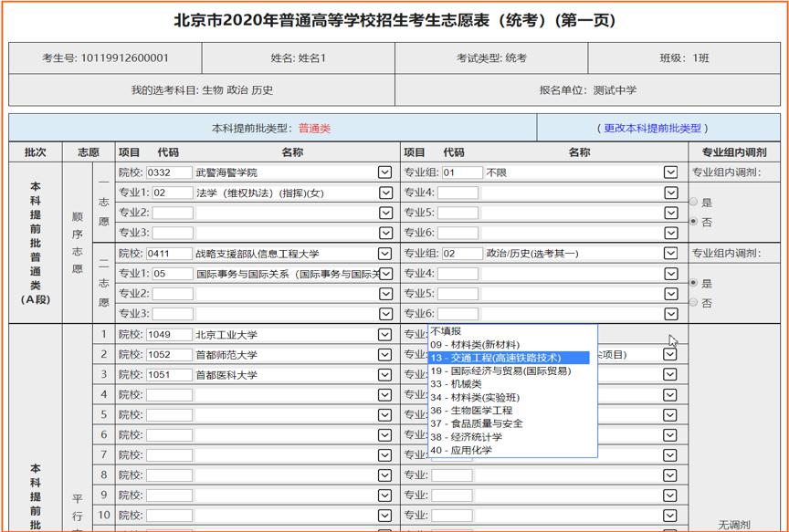This screenshot has height=532, width=789.
Task: Open the 武警海警学院 院校 dropdown
Action: [385, 170]
